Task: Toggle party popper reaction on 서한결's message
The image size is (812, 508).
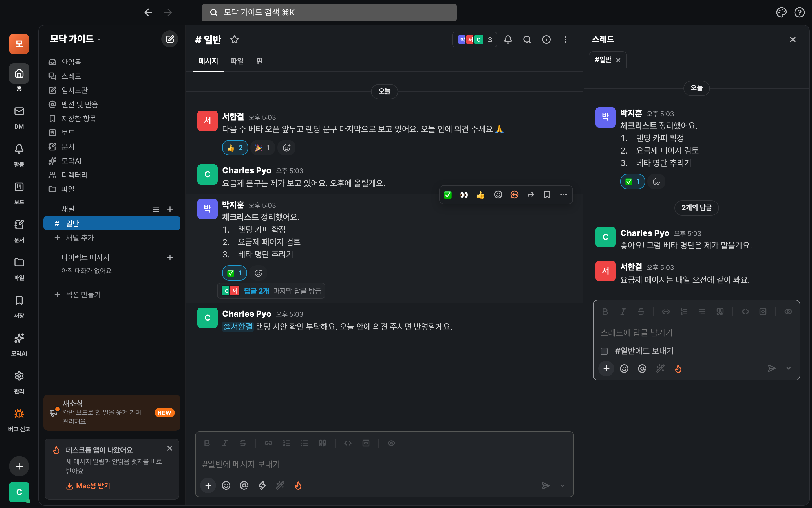Action: (x=262, y=148)
